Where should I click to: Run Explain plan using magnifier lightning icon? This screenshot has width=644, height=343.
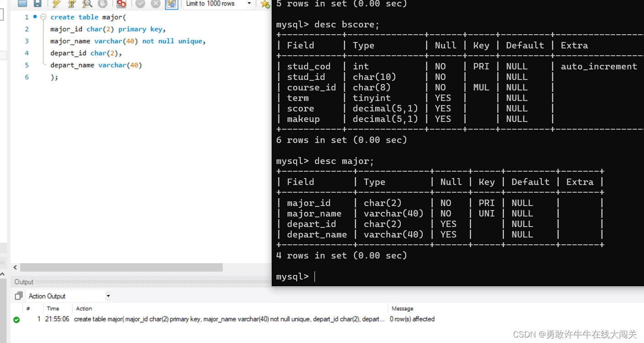[87, 4]
